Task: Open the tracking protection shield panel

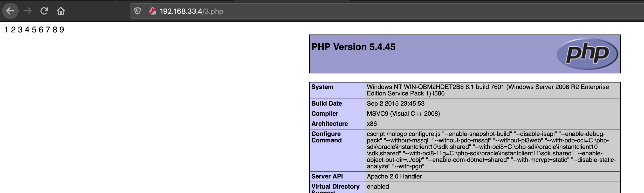Action: point(137,11)
